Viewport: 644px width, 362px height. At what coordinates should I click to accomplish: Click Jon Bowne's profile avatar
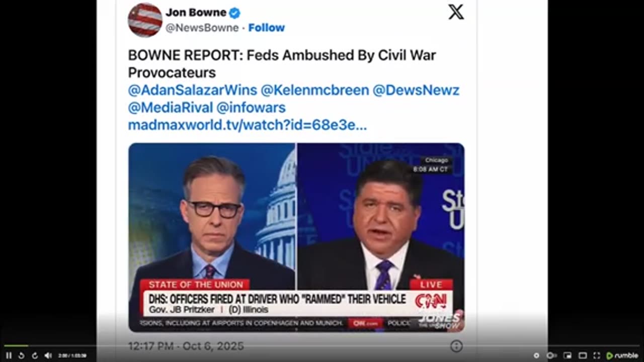[144, 20]
